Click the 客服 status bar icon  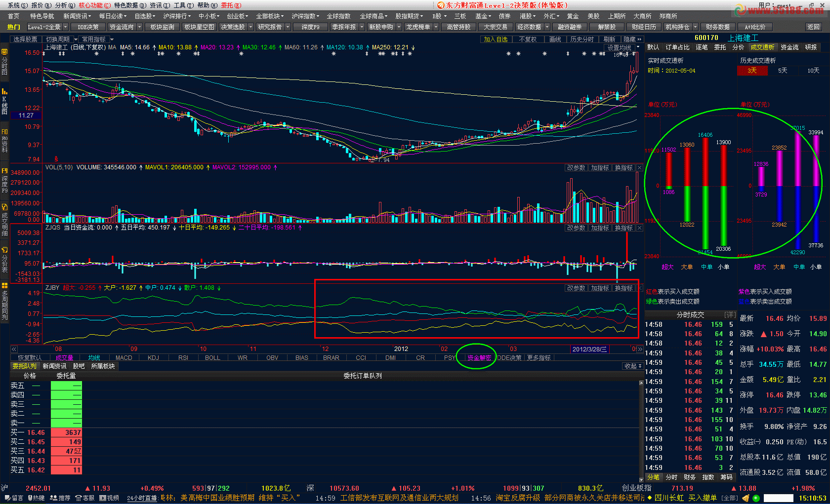point(85,498)
